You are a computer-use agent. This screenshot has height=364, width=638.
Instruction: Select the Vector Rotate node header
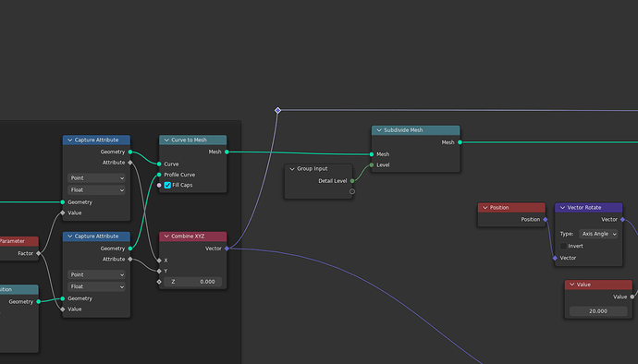coord(588,208)
